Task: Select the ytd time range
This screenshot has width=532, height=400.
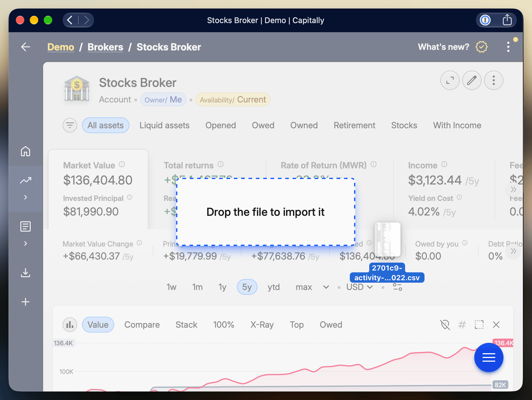Action: coord(274,287)
